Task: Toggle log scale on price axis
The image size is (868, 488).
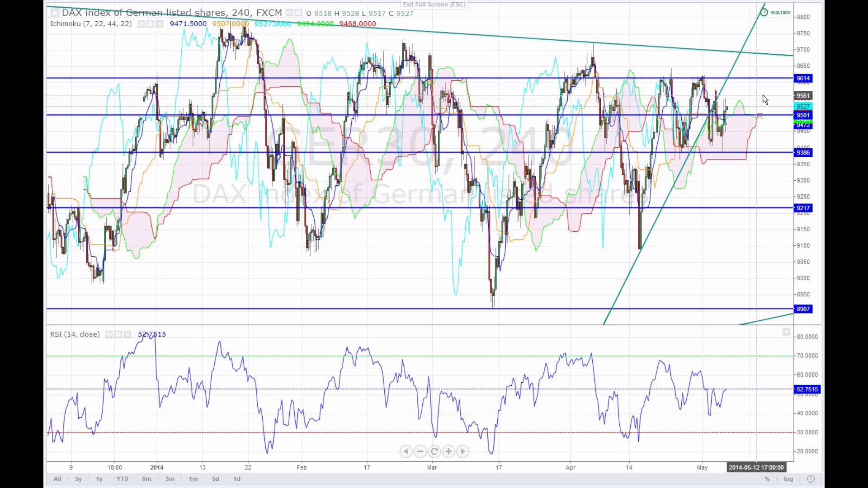Action: [788, 479]
